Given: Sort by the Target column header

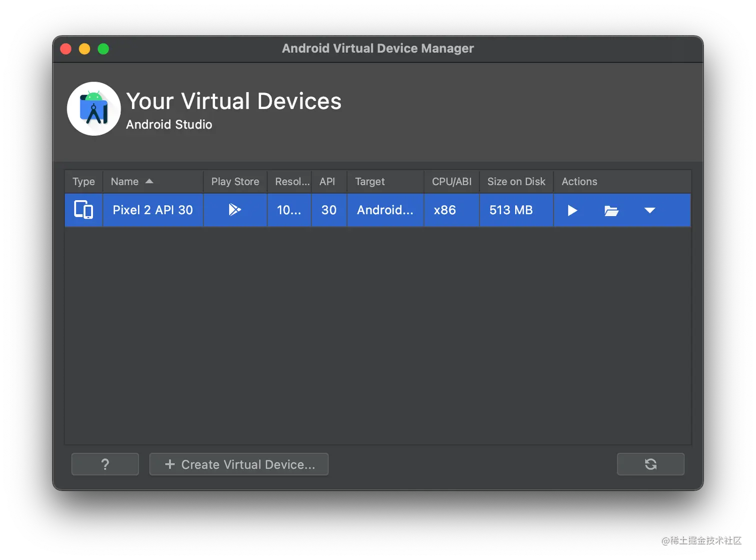Looking at the screenshot, I should (x=385, y=181).
